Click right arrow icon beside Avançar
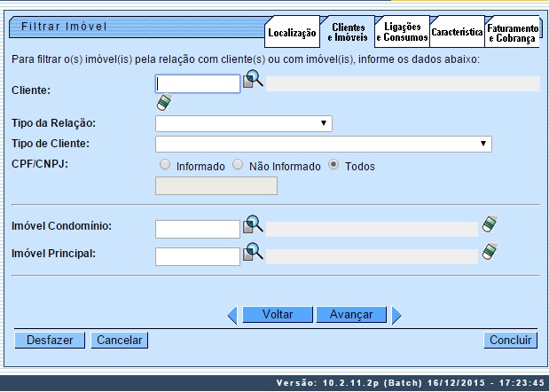The width and height of the screenshot is (549, 392). [396, 315]
